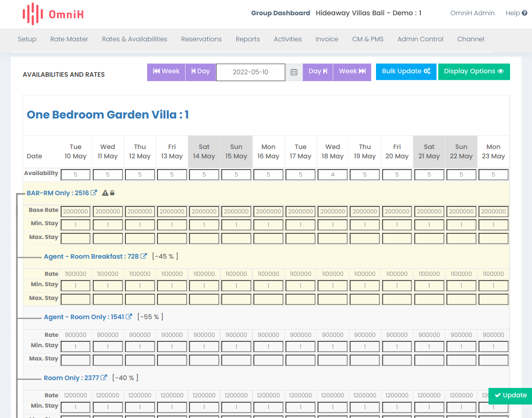Click the warning icon beside BAR-RM Only
This screenshot has height=418, width=532.
click(105, 193)
